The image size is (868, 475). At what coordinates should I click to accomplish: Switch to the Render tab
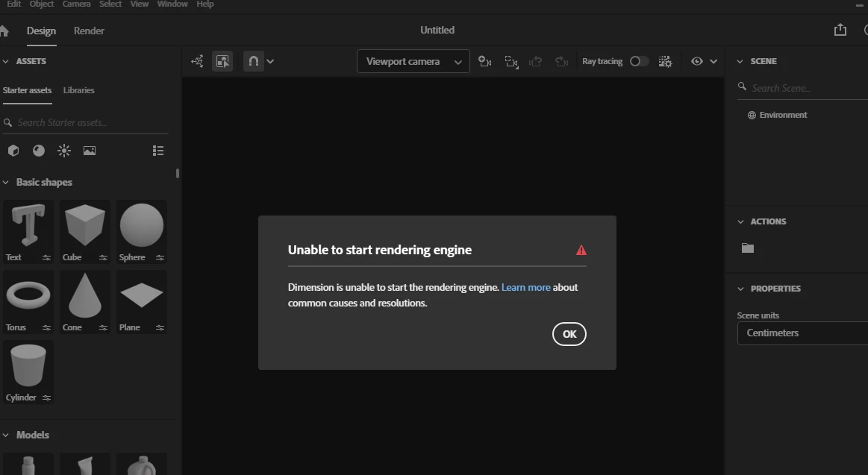pos(89,31)
